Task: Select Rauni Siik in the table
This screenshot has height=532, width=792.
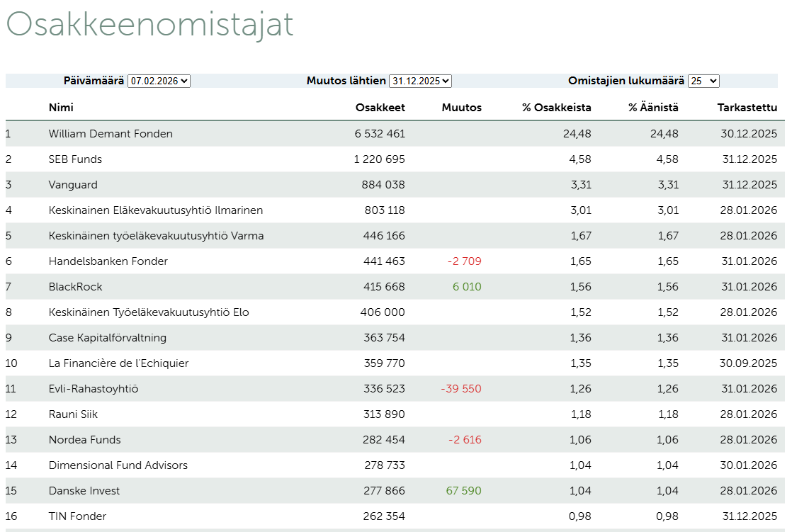Action: (x=74, y=414)
